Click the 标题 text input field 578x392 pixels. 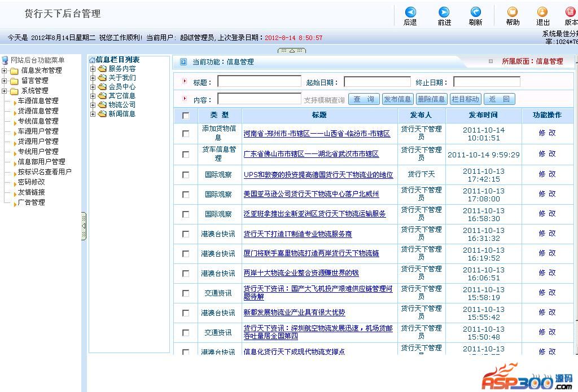pyautogui.click(x=259, y=82)
